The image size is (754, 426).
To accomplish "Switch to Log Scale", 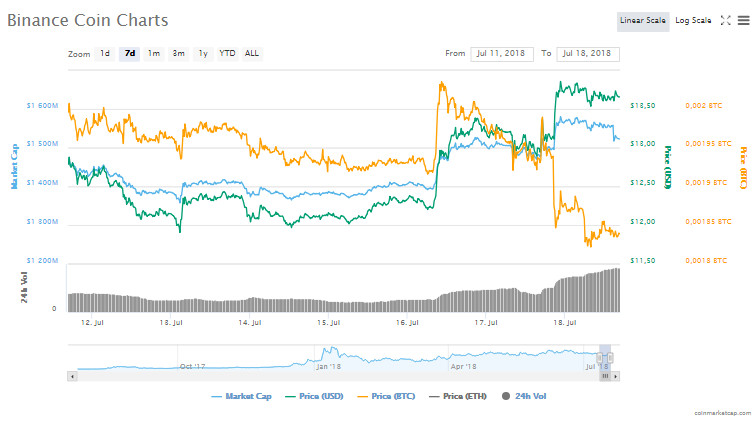I will 693,21.
